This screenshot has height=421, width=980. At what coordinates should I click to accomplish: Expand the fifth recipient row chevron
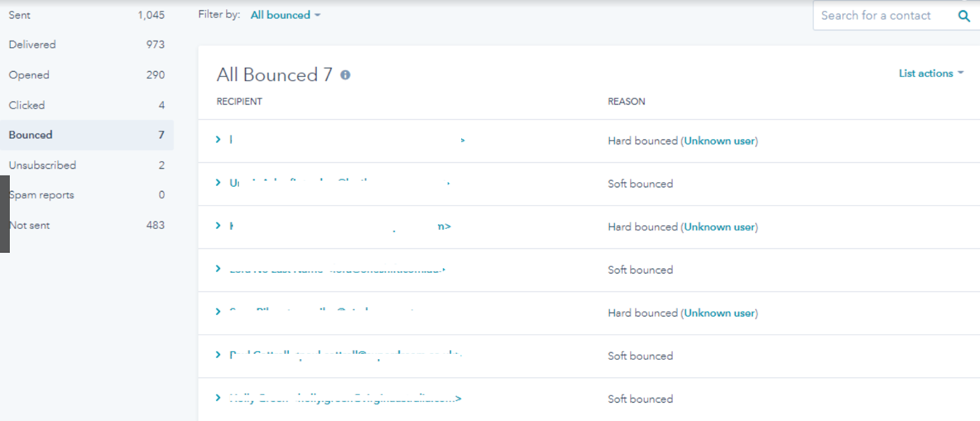(x=218, y=311)
